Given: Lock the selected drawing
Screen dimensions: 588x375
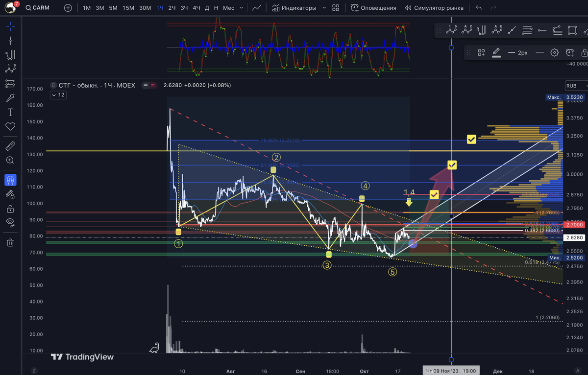Looking at the screenshot, I should pyautogui.click(x=584, y=52).
